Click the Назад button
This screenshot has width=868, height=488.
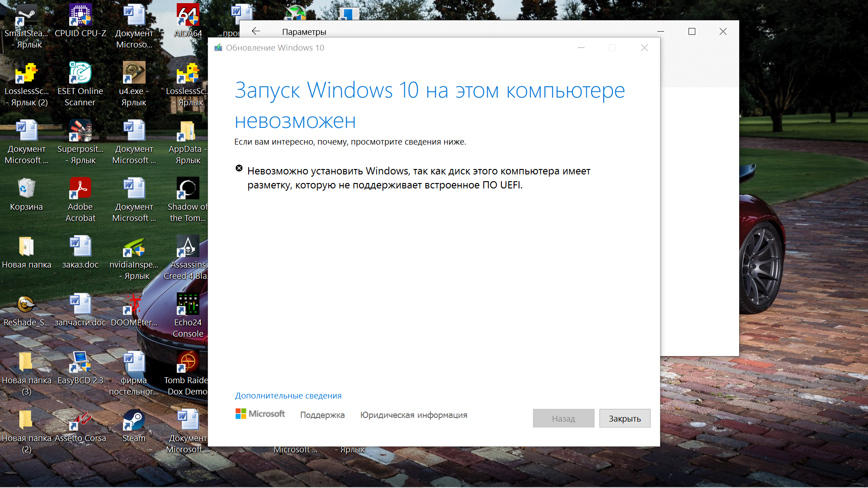click(x=563, y=418)
